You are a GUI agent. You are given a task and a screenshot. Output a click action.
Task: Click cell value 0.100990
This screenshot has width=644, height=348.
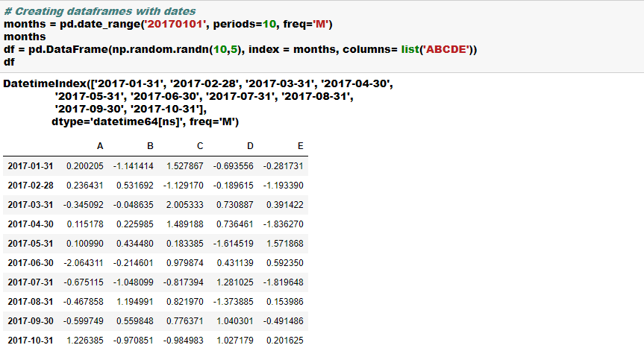pos(84,244)
